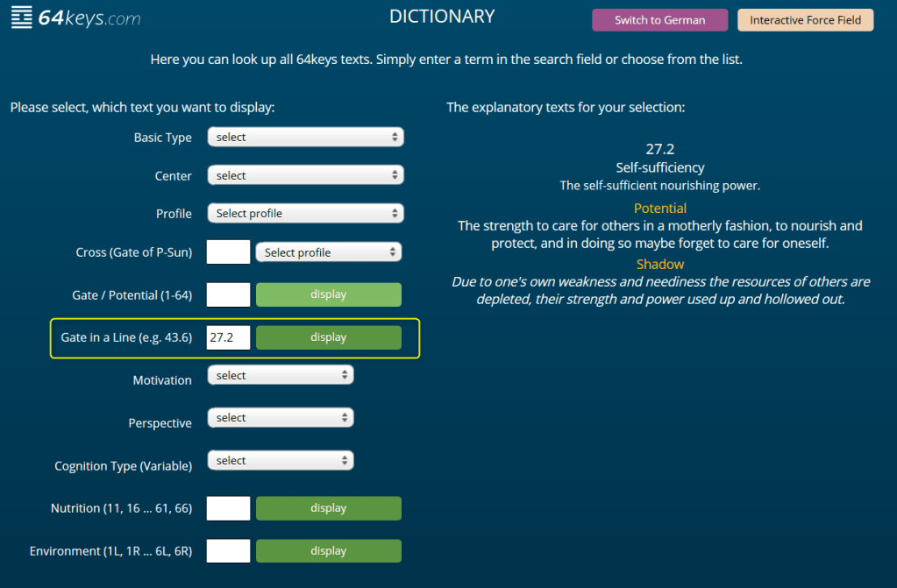This screenshot has height=588, width=897.
Task: Open the Basic Type dropdown
Action: pos(305,138)
